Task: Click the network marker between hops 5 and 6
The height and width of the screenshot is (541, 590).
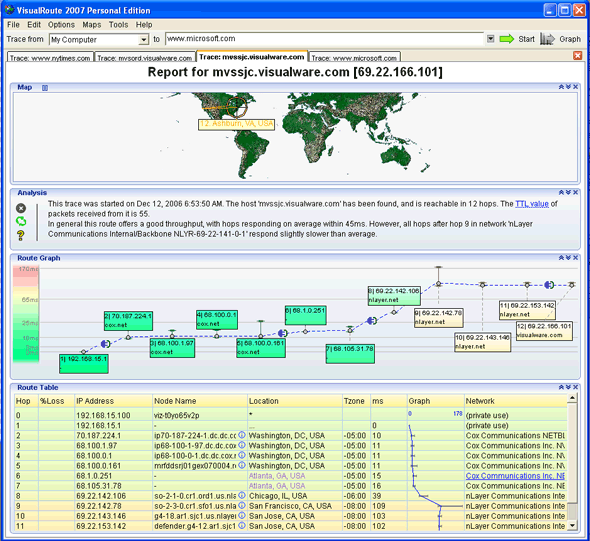Action: tap(283, 333)
